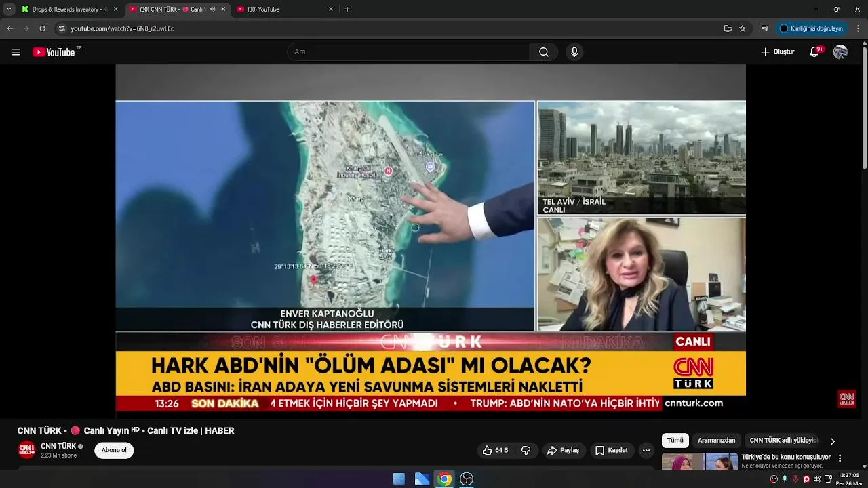Like the video with 64 B thumbs-up
The image size is (868, 488).
coord(495,451)
